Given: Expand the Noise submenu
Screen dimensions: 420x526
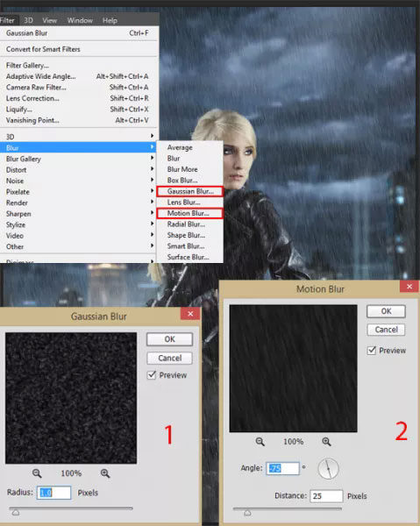Looking at the screenshot, I should tap(79, 181).
